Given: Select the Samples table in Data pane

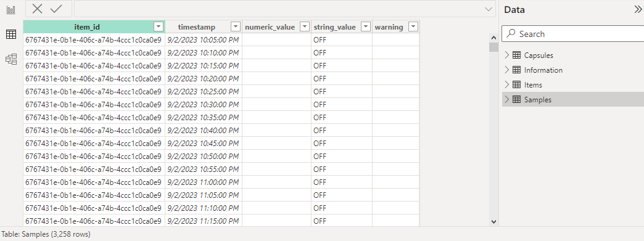Looking at the screenshot, I should coord(573,99).
